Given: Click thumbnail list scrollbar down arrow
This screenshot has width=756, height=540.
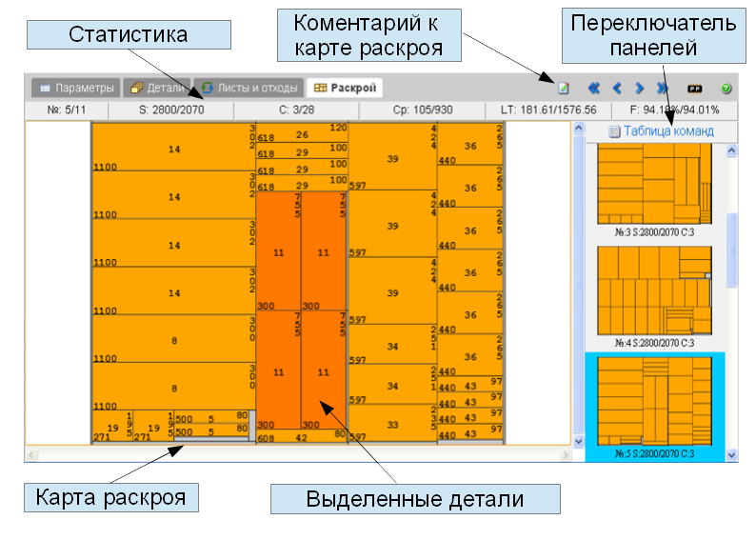Looking at the screenshot, I should click(x=731, y=454).
